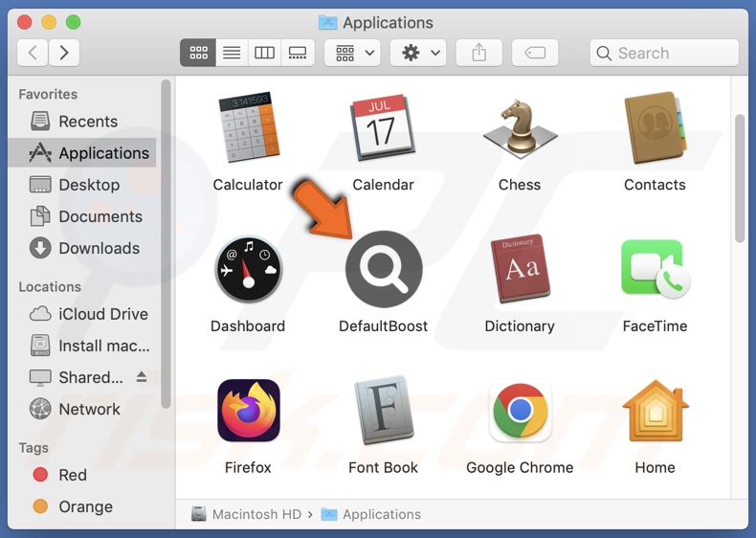The height and width of the screenshot is (538, 756).
Task: Click the Locations section header
Action: (50, 287)
